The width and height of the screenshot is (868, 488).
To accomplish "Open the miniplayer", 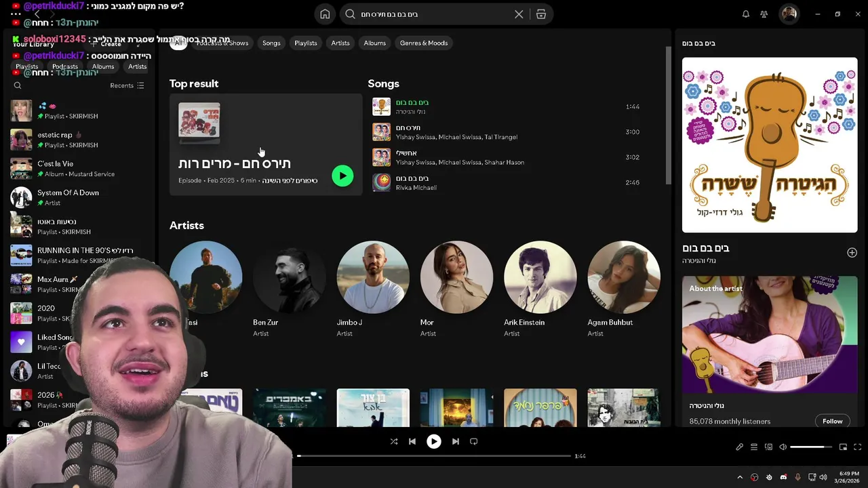I will click(x=843, y=447).
